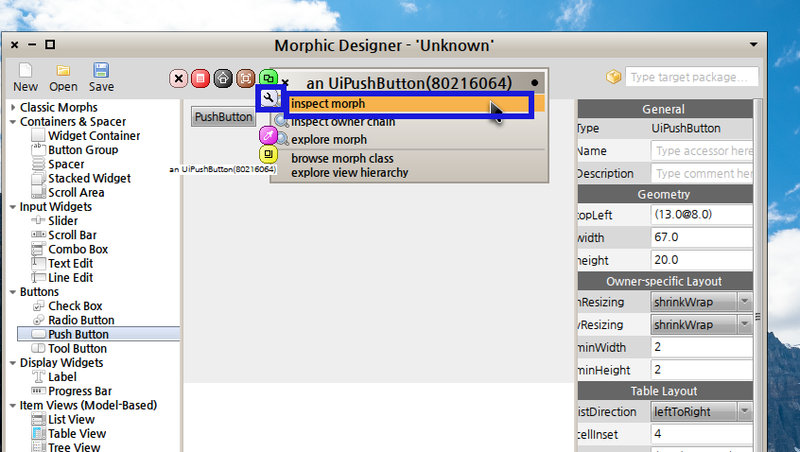The image size is (800, 452).
Task: Click the Type value UiPushButton text
Action: coord(686,129)
